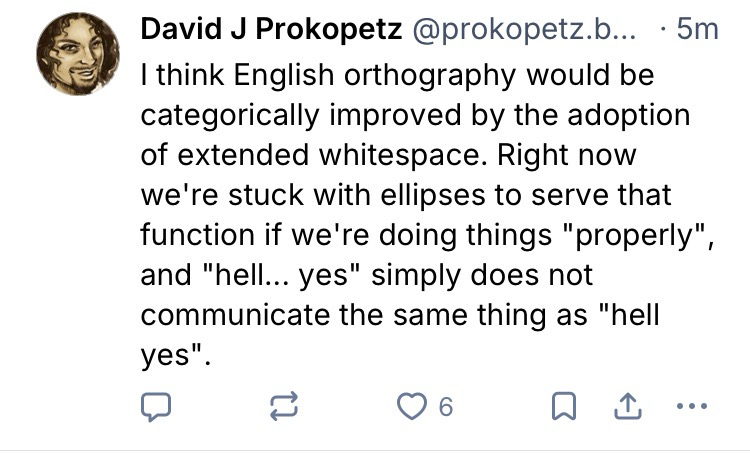Share the post via upload arrow icon
Screen dimensions: 750x454
click(x=629, y=406)
